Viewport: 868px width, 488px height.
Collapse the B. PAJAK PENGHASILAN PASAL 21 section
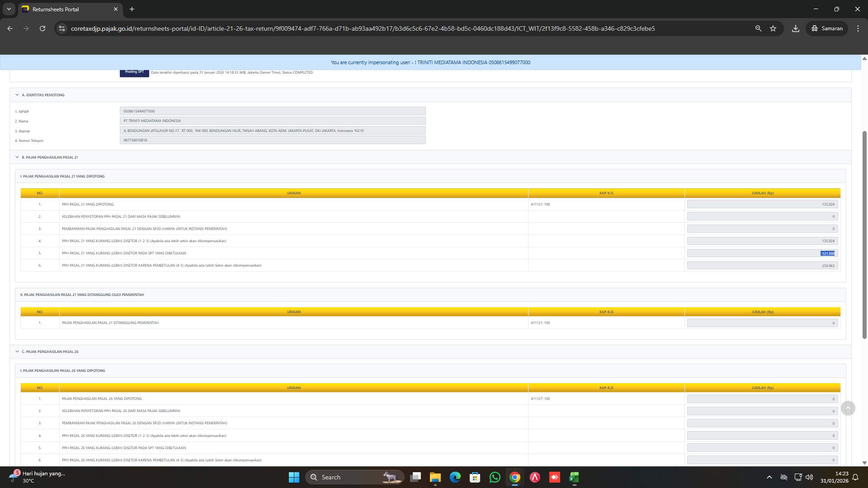coord(18,157)
